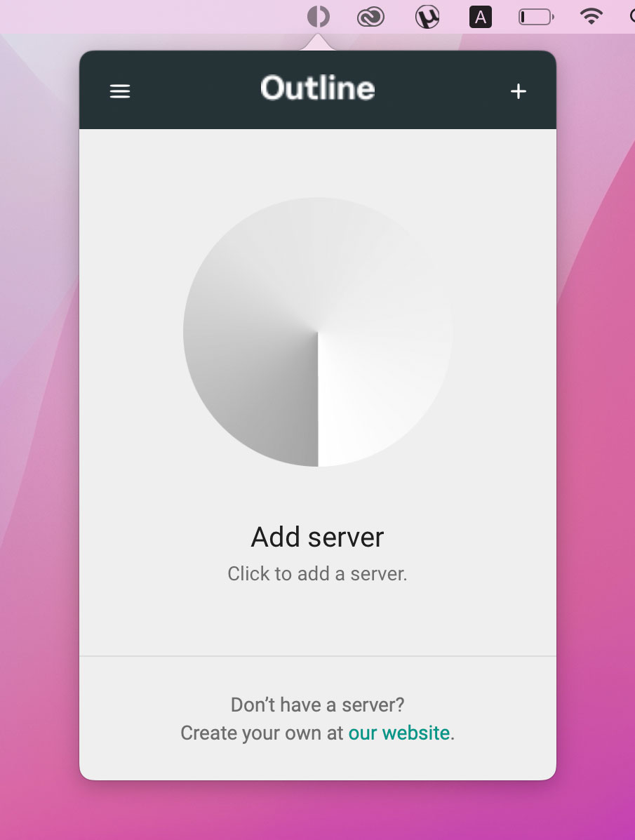Open the hamburger menu in Outline header
This screenshot has height=840, width=635.
pos(120,91)
